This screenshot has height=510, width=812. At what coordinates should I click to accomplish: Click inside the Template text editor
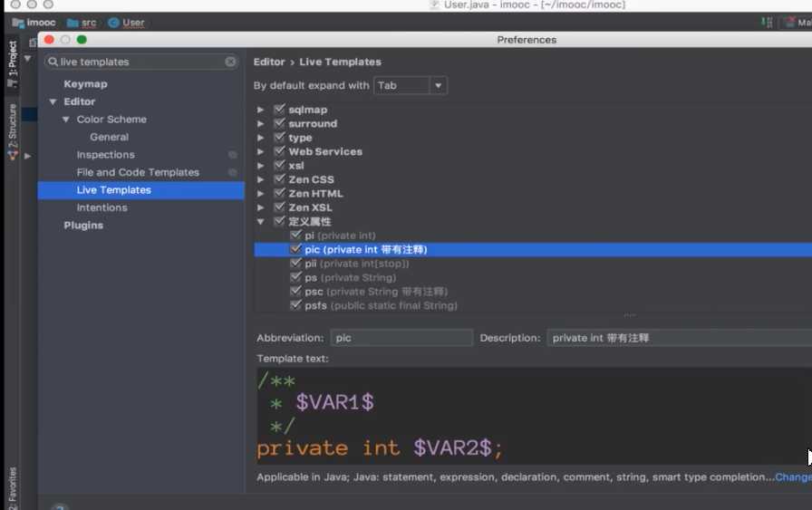[x=534, y=416]
